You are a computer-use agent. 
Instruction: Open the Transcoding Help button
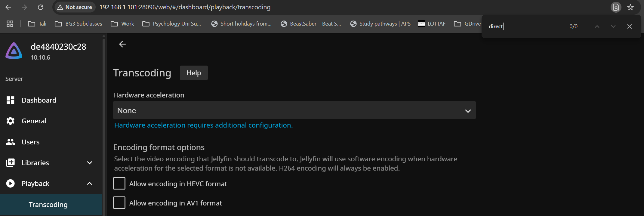click(194, 73)
